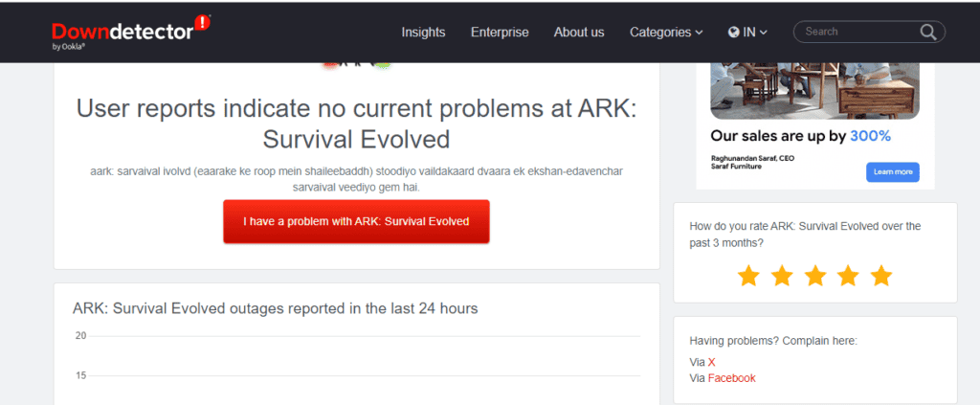
Task: Focus the Search input field
Action: point(869,32)
